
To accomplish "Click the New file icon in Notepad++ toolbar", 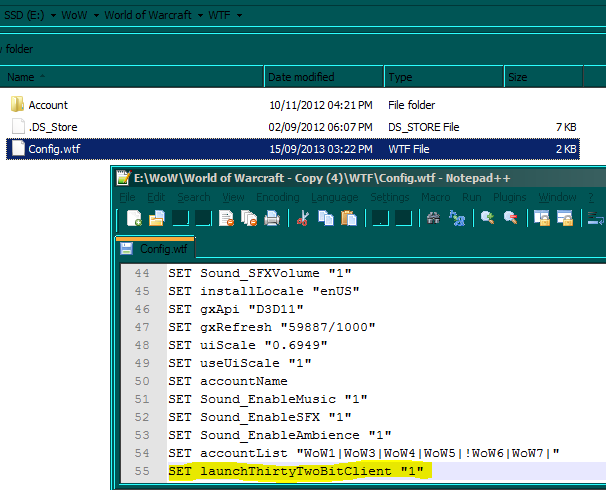I will [134, 218].
